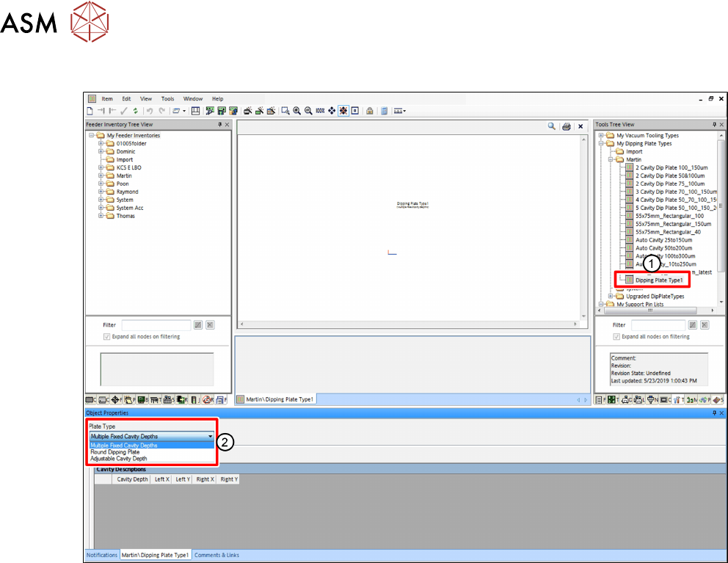Image resolution: width=728 pixels, height=563 pixels.
Task: Expand the 01005folder tree node
Action: (x=101, y=144)
